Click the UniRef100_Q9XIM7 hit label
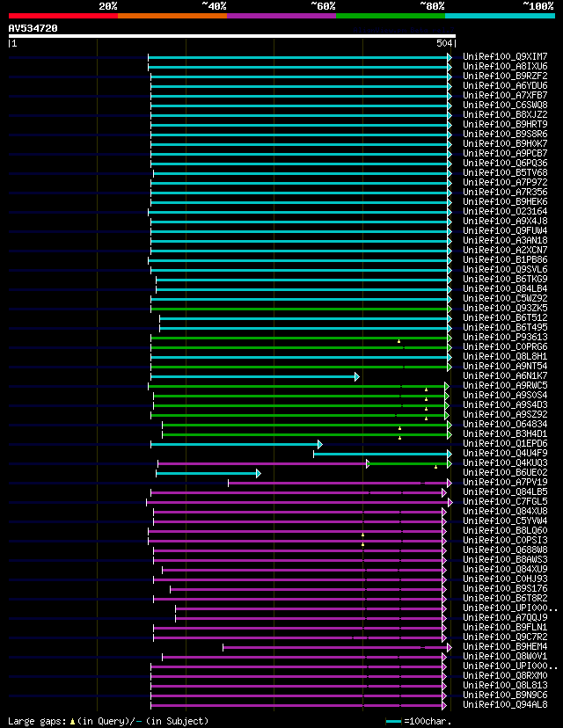563x728 pixels. pos(505,56)
